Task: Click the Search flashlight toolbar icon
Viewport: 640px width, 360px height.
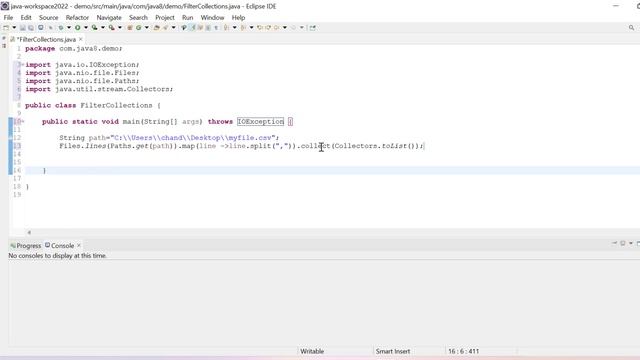Action: (x=166, y=28)
